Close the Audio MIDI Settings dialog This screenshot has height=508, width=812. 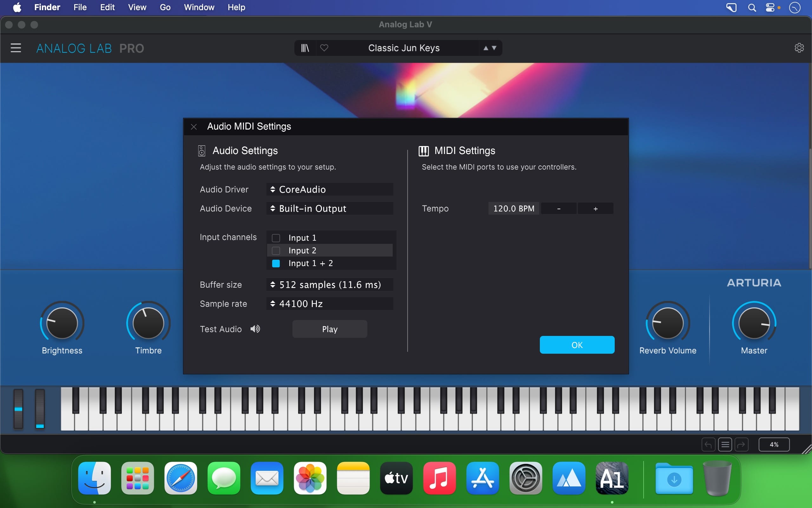point(193,127)
